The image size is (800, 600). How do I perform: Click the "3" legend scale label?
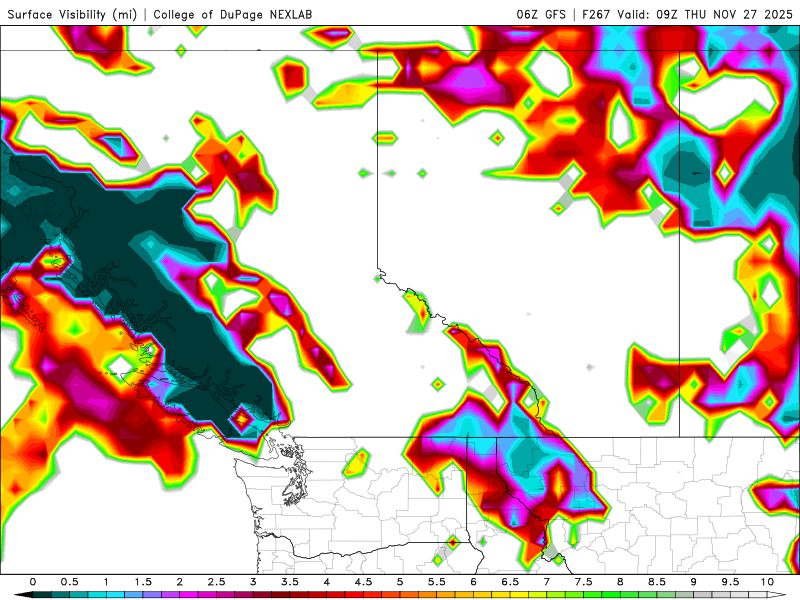(253, 582)
